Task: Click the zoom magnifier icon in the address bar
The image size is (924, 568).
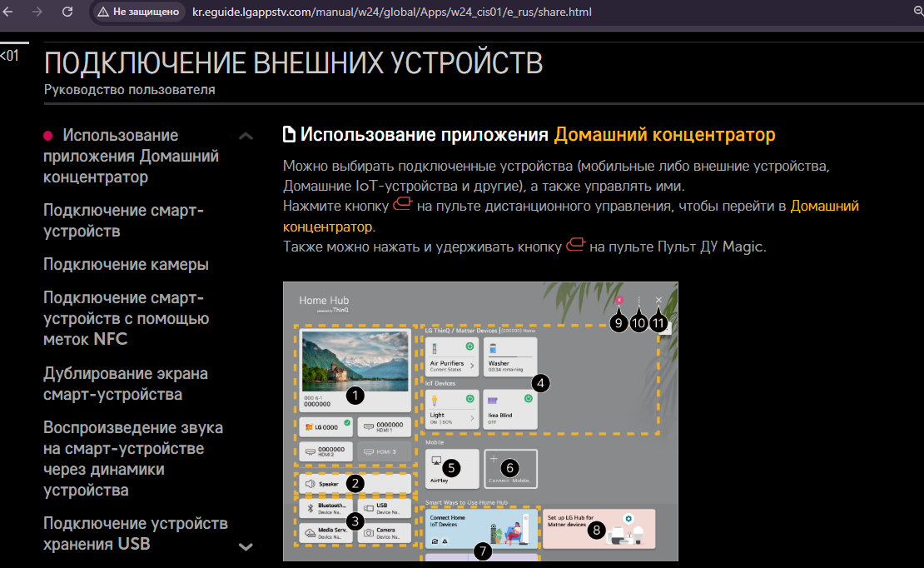Action: (917, 12)
